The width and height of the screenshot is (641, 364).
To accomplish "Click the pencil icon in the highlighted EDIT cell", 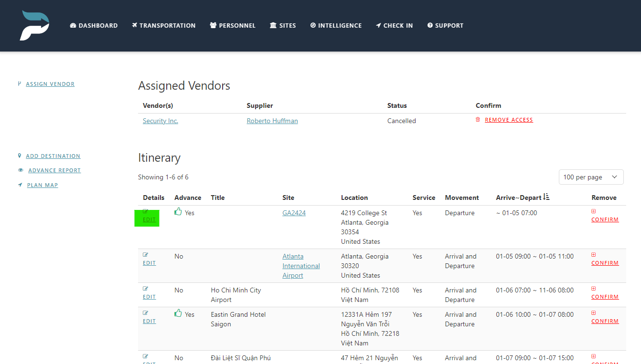I will [x=145, y=210].
